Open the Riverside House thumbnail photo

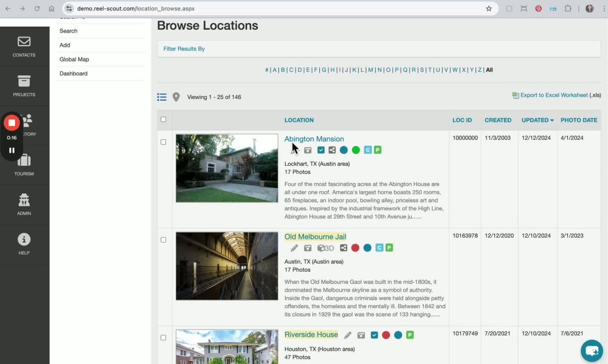[227, 346]
